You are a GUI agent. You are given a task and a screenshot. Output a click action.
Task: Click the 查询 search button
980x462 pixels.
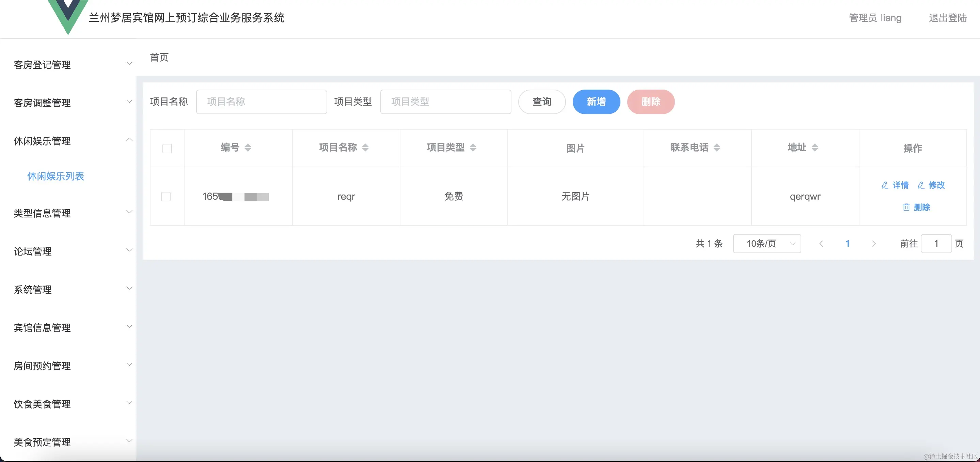click(542, 102)
